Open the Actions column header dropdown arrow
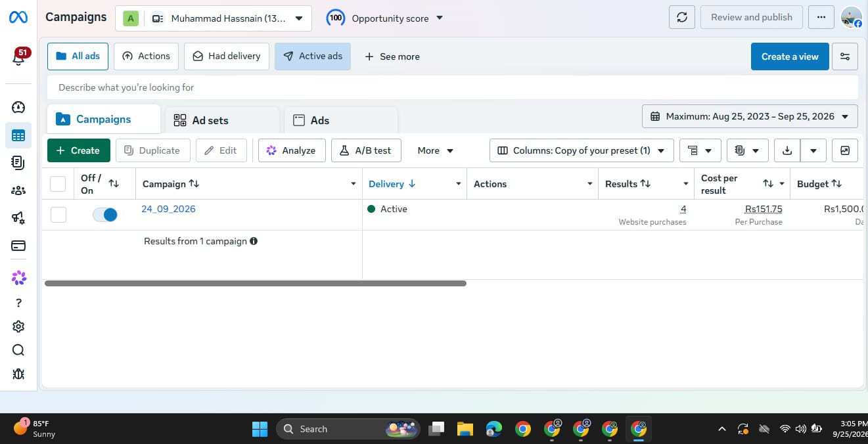Viewport: 868px width, 444px height. coord(590,184)
